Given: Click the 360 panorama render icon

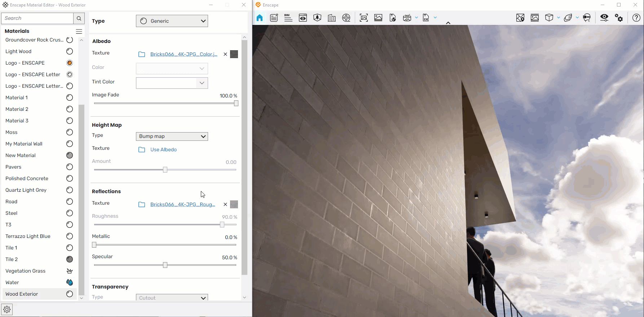Looking at the screenshot, I should click(407, 18).
